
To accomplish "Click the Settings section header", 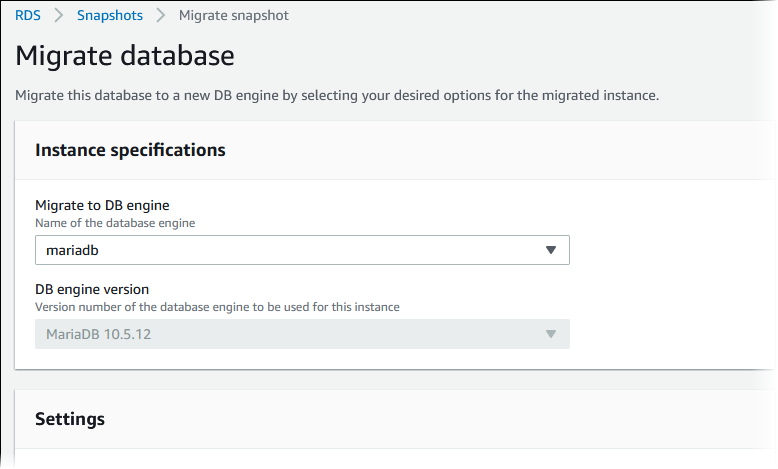I will [70, 419].
